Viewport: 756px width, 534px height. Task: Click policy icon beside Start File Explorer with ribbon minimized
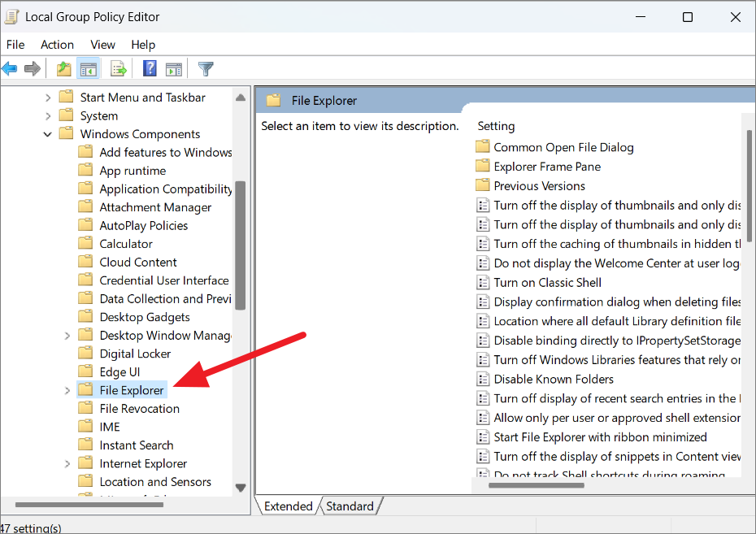click(483, 437)
